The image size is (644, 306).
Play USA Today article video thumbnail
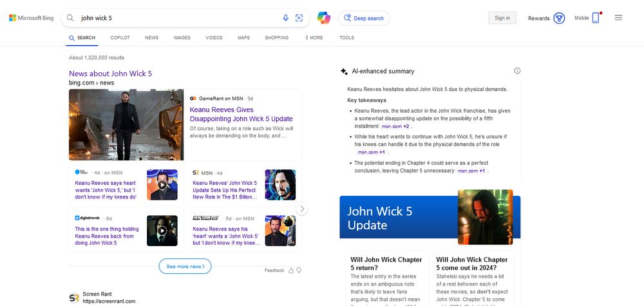[x=162, y=185]
